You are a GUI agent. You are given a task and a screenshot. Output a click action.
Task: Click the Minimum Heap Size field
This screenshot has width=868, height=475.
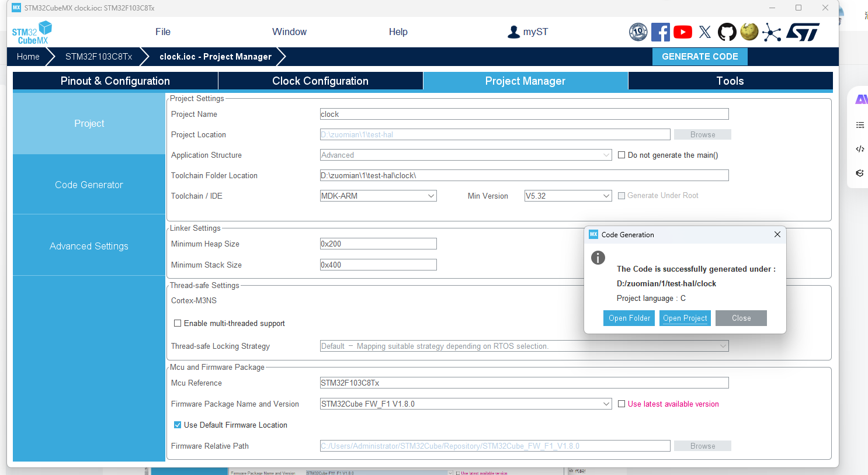pos(379,244)
